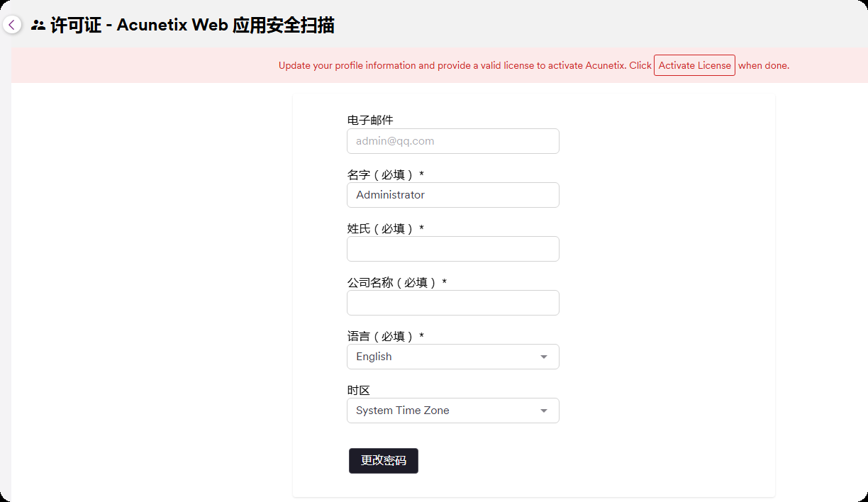Click the back arrow button
The height and width of the screenshot is (502, 868).
click(x=12, y=25)
